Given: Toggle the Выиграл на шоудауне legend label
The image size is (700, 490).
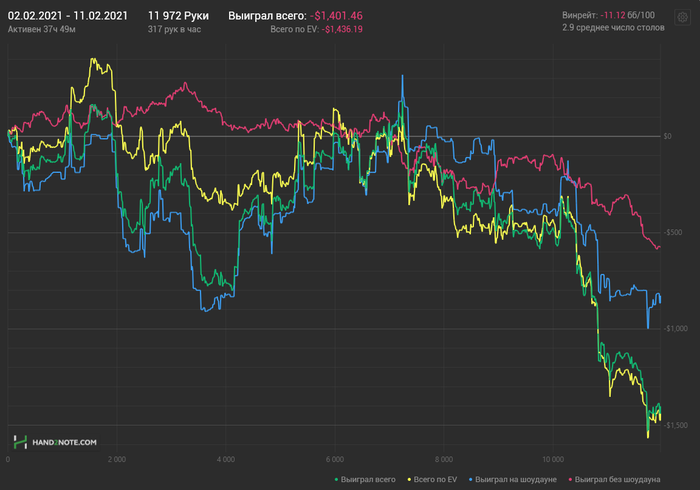Looking at the screenshot, I should pos(516,480).
